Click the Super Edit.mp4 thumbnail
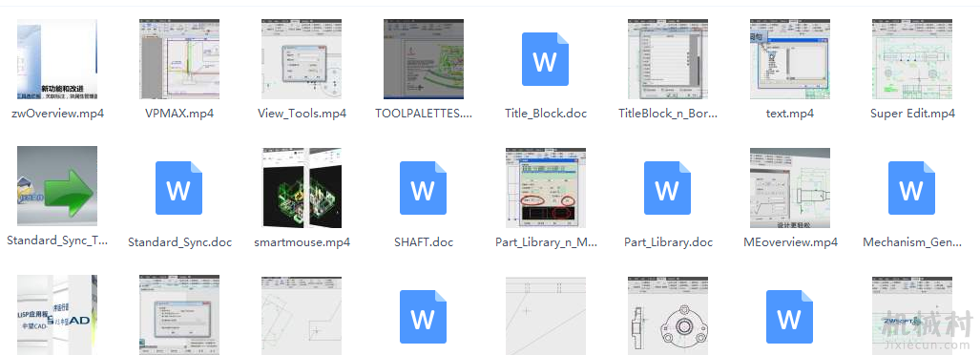The height and width of the screenshot is (355, 980). point(912,59)
